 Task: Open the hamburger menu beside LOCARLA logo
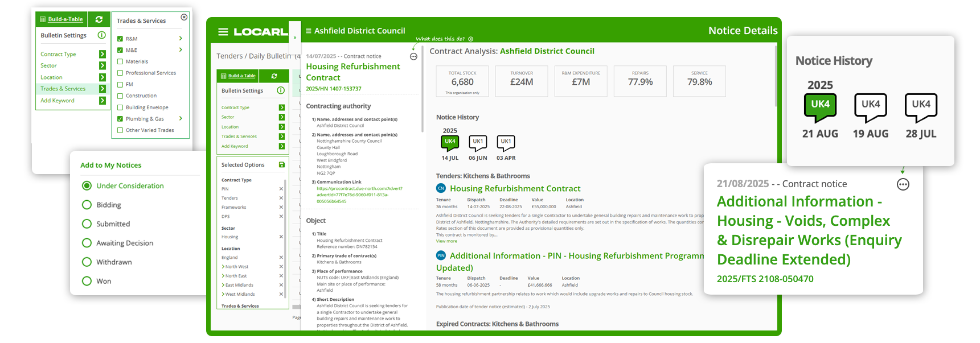223,32
